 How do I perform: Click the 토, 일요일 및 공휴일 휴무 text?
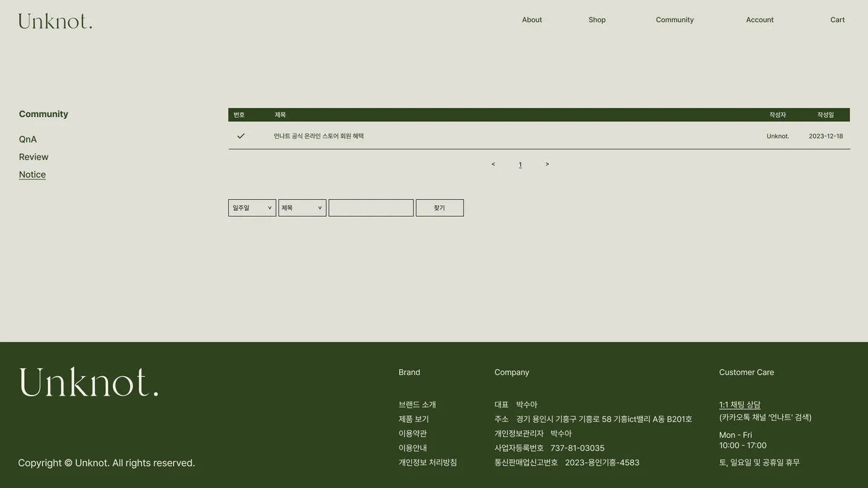tap(759, 463)
